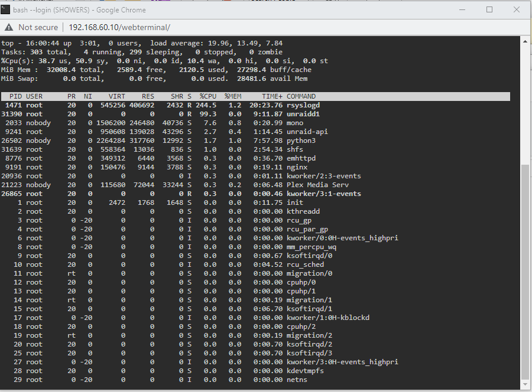The image size is (532, 392).
Task: Click the ksoftirqd/1 process name
Action: point(309,309)
